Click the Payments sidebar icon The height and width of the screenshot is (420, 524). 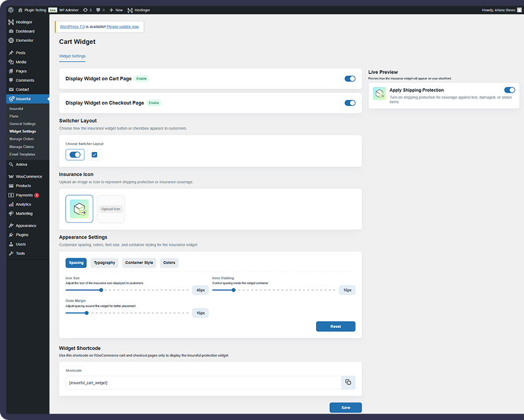(11, 195)
